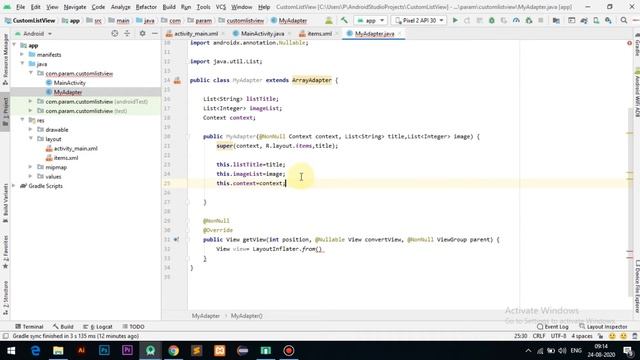Click the Make Project hammer icon
Viewport: 640px width, 360px height.
[x=344, y=20]
